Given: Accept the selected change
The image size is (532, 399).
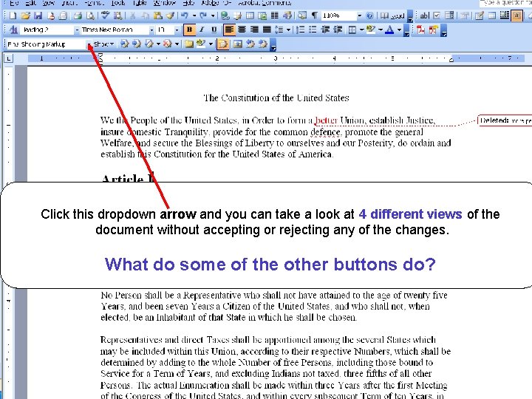Looking at the screenshot, I should click(x=149, y=44).
